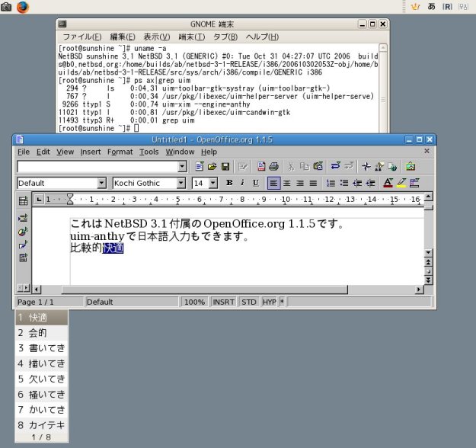Click the screenshot camera icon in top panel
This screenshot has width=476, height=448.
click(6, 7)
